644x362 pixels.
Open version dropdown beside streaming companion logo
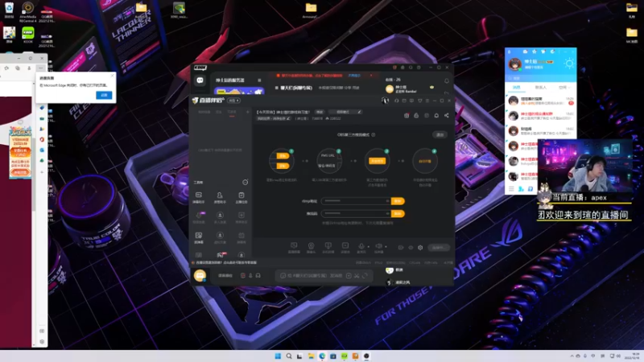(x=233, y=101)
